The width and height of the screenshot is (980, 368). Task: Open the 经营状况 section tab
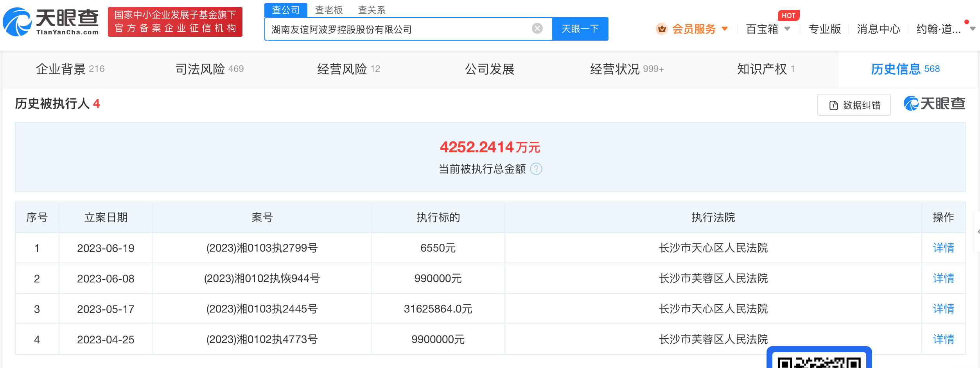coord(626,69)
